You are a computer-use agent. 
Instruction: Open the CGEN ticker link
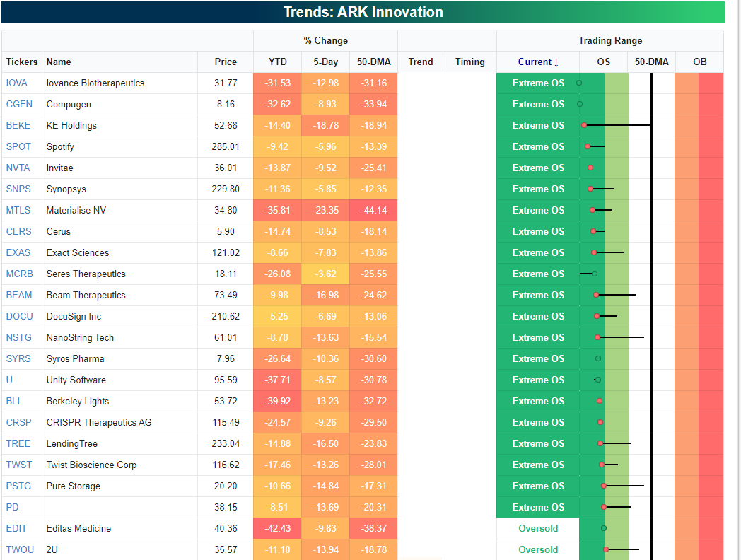tap(19, 105)
